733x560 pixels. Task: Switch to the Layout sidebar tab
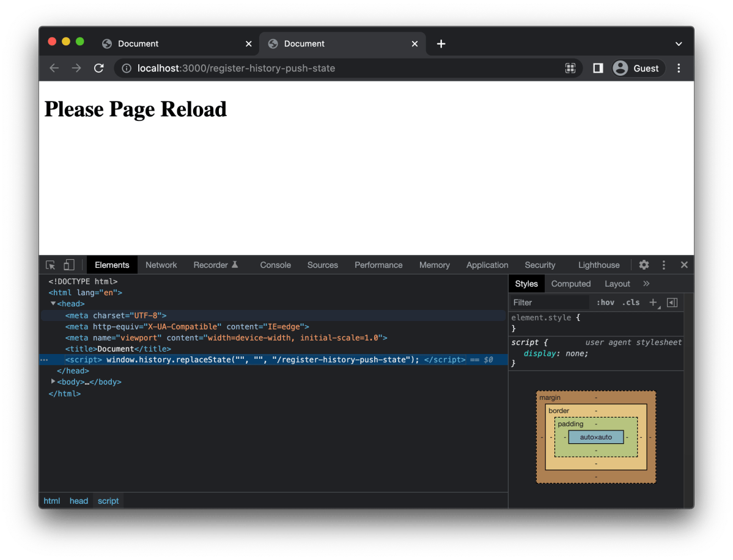(617, 284)
